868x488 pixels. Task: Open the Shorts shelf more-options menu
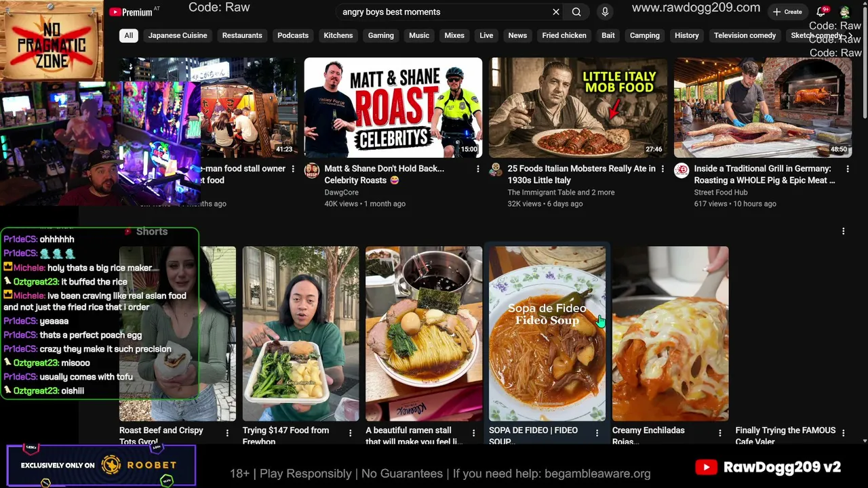[x=844, y=231]
